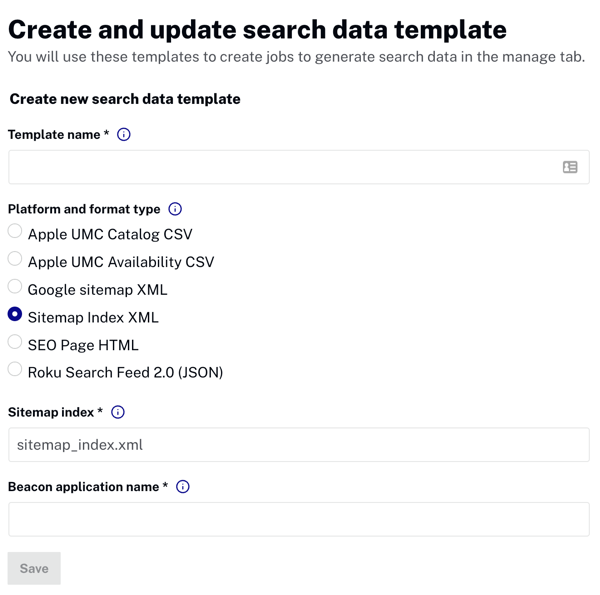Click the "Sitemap index" field label
The image size is (600, 595).
(51, 412)
